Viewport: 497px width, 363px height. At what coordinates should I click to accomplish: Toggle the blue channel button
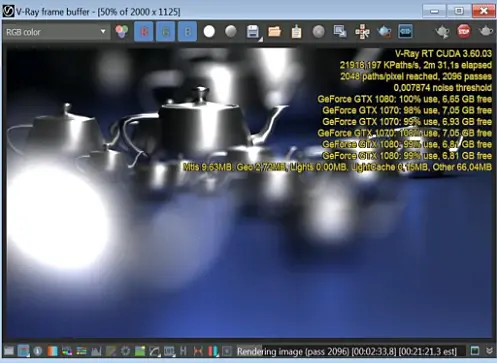pyautogui.click(x=187, y=32)
